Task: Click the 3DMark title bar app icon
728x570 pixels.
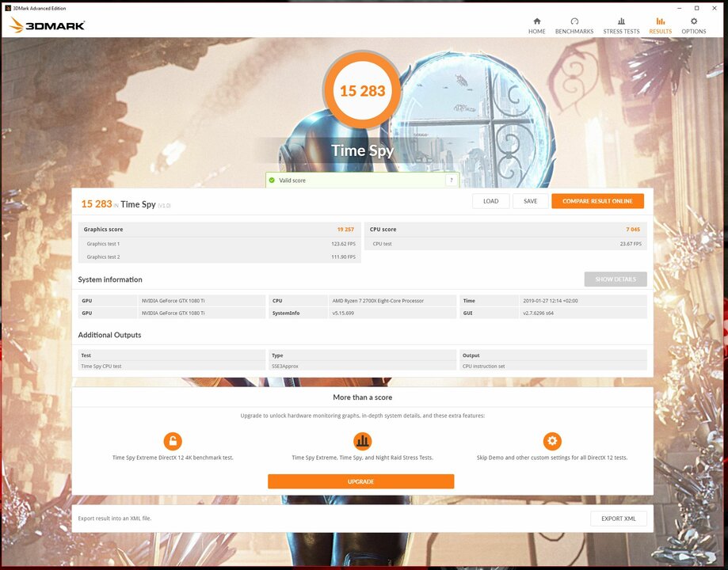Action: [7, 8]
